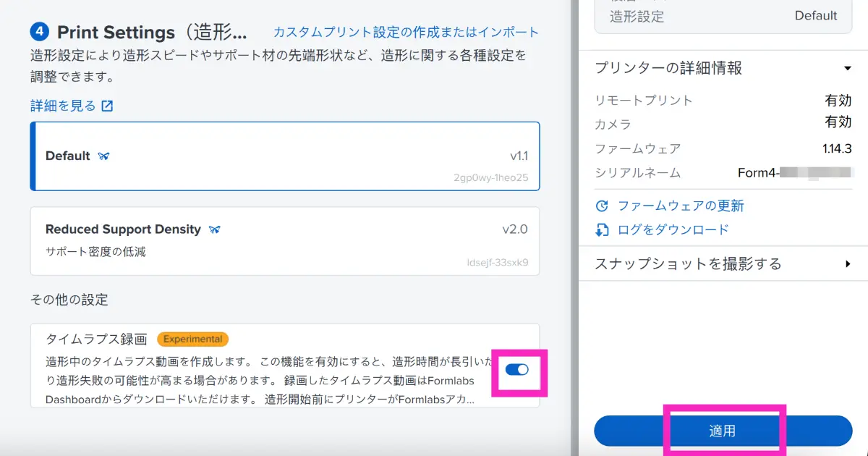Click the 2gp0wy-1heo25 setting ID
This screenshot has height=456, width=868.
pos(491,177)
